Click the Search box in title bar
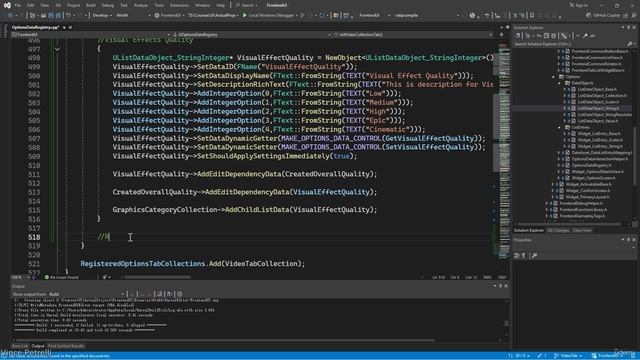640x360 pixels. (247, 5)
